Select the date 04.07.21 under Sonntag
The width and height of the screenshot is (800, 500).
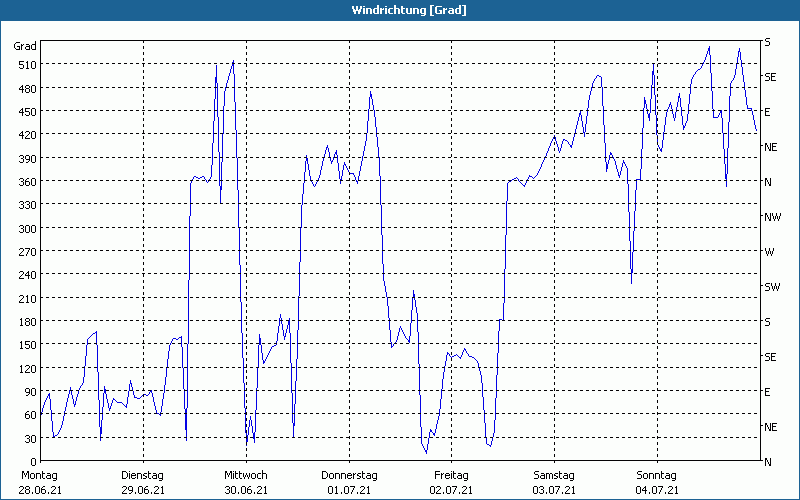coord(657,490)
